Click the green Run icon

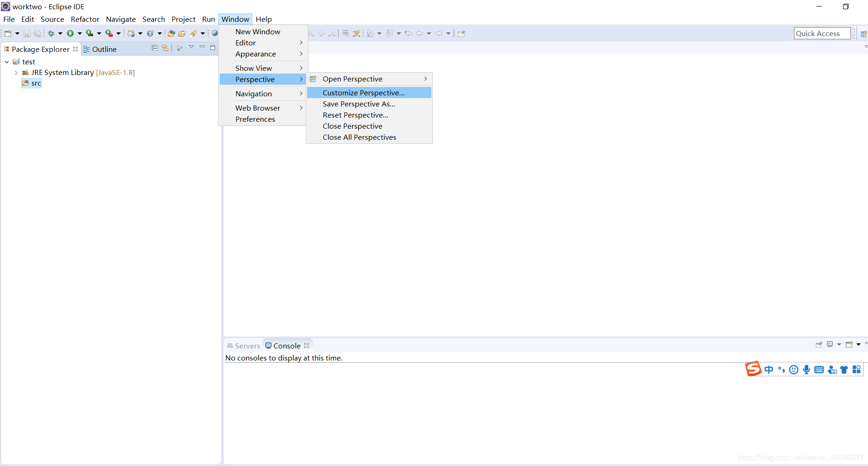[x=70, y=33]
